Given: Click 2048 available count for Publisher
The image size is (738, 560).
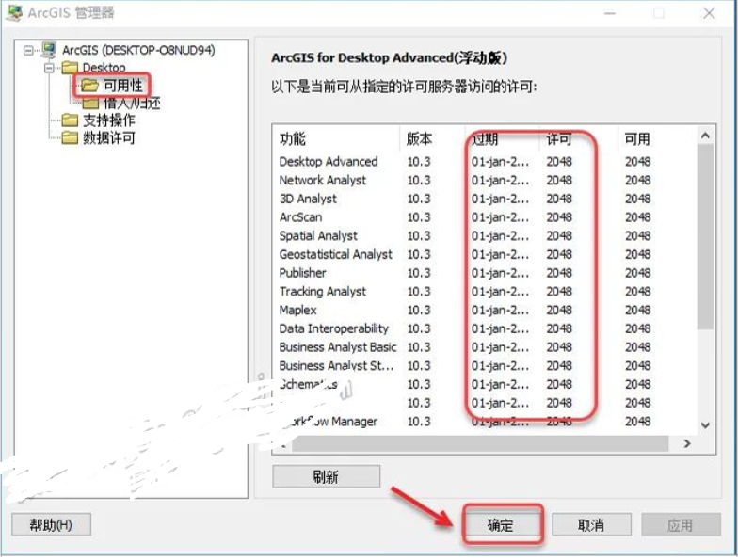Looking at the screenshot, I should pyautogui.click(x=638, y=273).
